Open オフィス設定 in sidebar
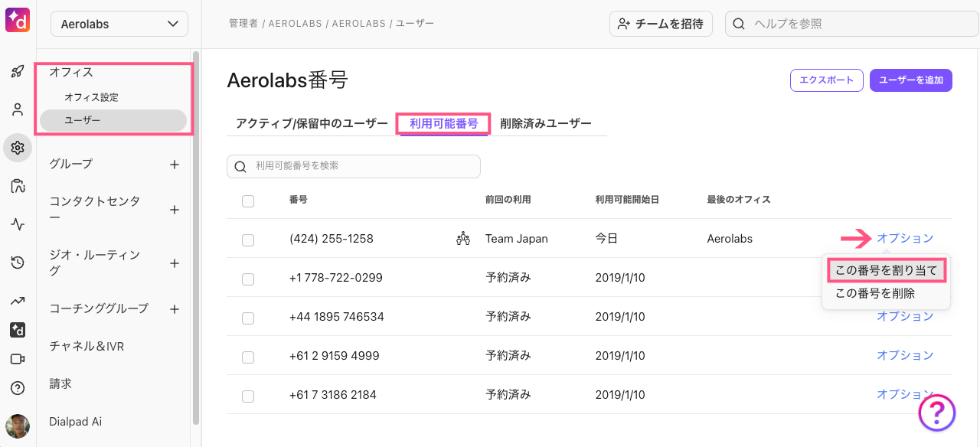Image resolution: width=980 pixels, height=447 pixels. (91, 97)
